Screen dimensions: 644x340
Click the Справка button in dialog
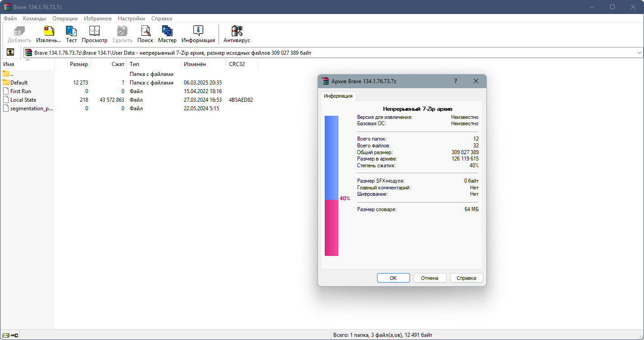coord(467,278)
